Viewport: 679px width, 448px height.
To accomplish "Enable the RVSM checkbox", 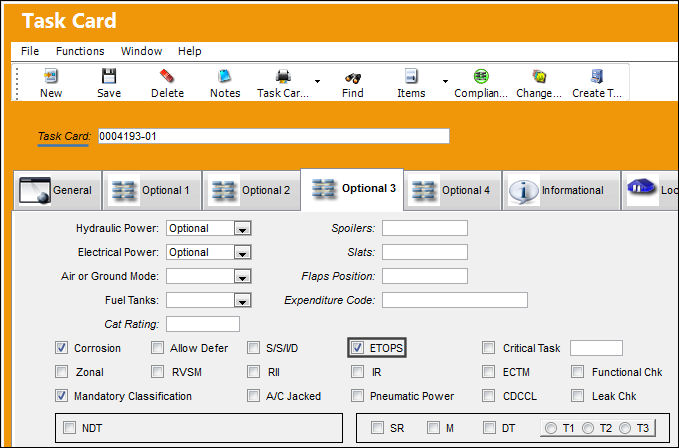I will point(158,371).
